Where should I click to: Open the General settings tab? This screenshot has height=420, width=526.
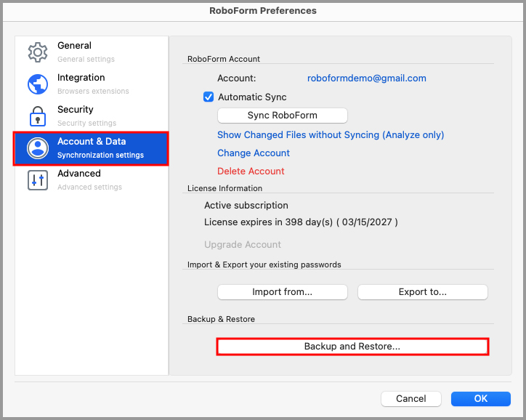point(85,52)
